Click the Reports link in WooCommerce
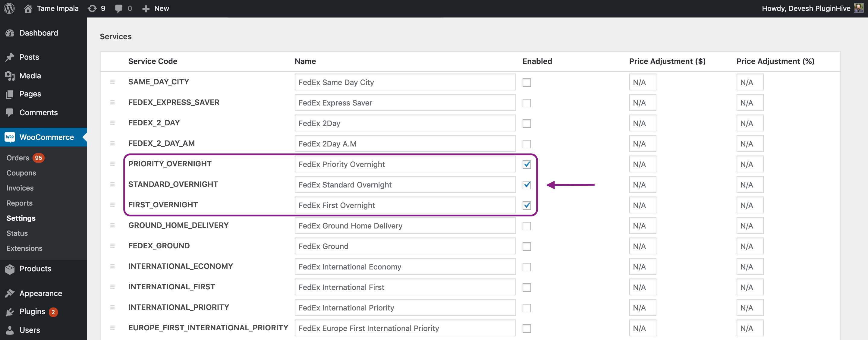 pyautogui.click(x=19, y=203)
